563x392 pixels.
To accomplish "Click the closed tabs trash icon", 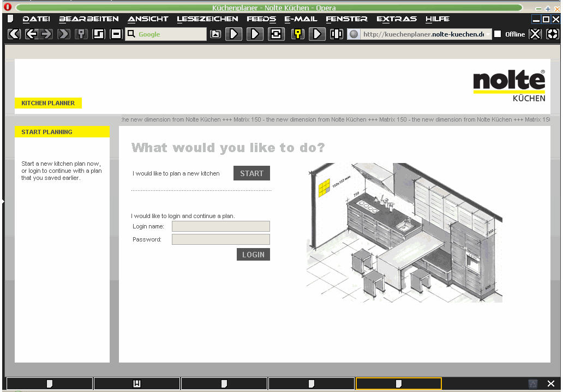I will pyautogui.click(x=533, y=384).
